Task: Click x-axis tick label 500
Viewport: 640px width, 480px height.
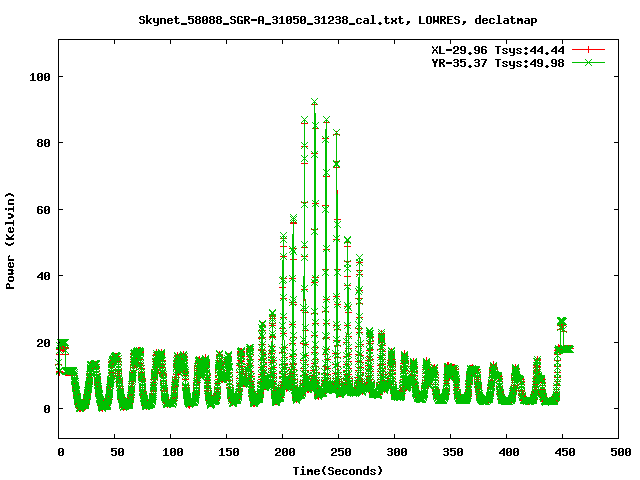Action: (x=620, y=452)
